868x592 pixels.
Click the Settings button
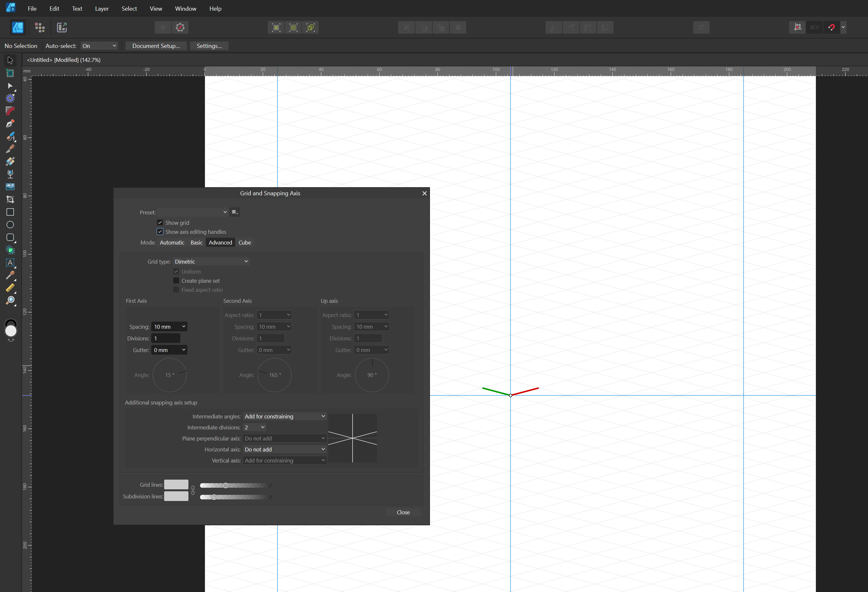coord(209,46)
